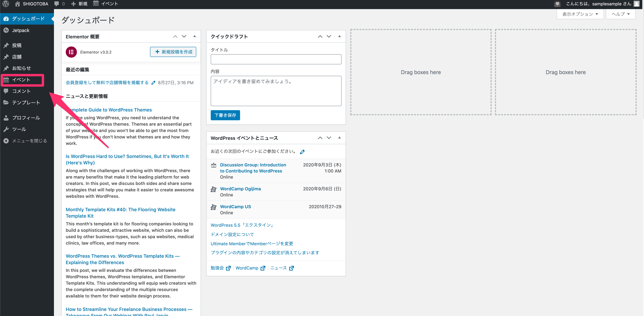The width and height of the screenshot is (644, 316).
Task: Move WordPress イベントとニュース box down
Action: [329, 138]
